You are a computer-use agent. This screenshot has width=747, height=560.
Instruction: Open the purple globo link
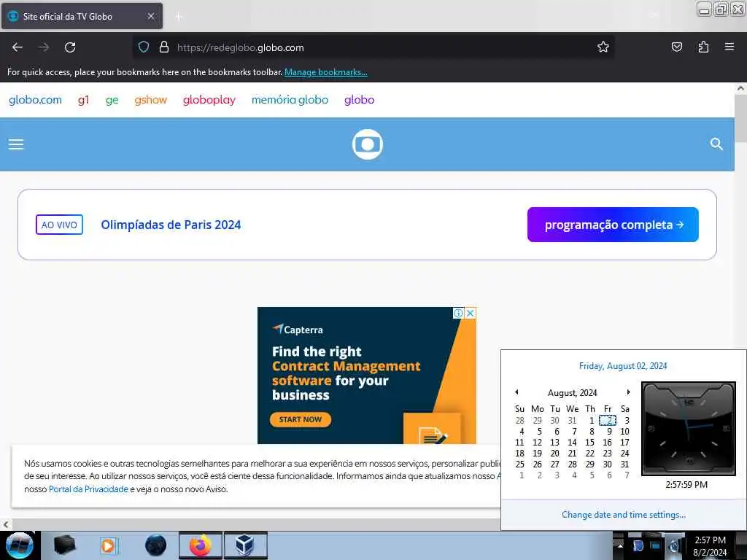coord(359,100)
